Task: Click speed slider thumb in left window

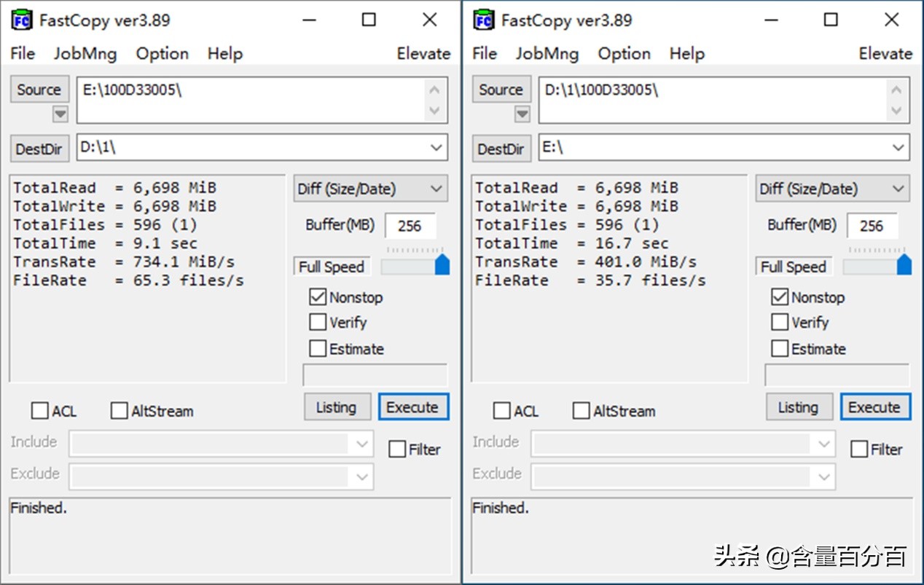Action: tap(442, 264)
